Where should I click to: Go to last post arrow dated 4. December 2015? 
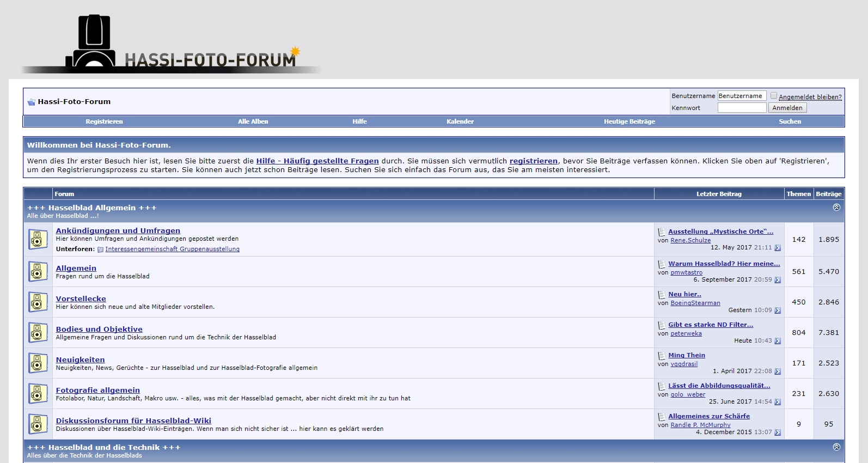[x=778, y=432]
